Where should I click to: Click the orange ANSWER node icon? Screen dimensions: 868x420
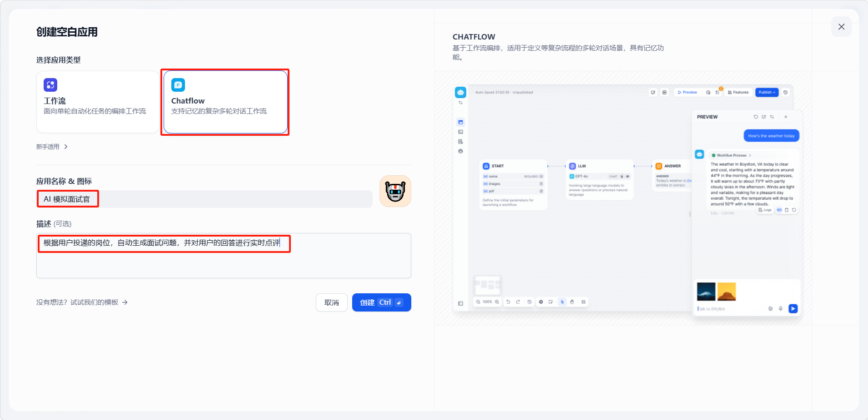tap(658, 166)
